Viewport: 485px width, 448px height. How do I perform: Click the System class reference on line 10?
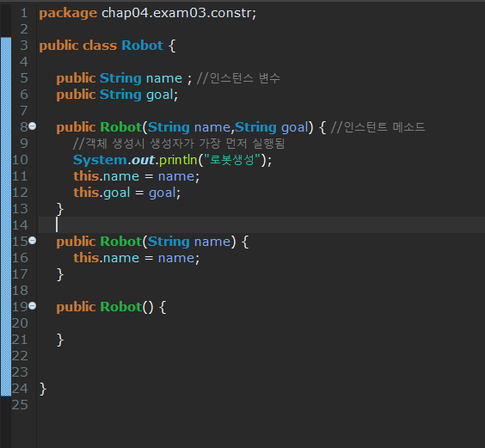(100, 160)
